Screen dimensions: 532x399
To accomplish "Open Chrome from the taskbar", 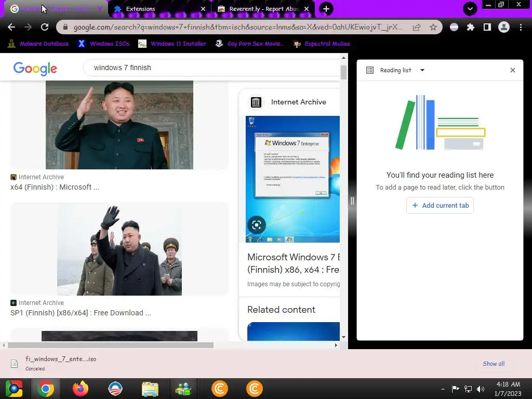I will 46,389.
